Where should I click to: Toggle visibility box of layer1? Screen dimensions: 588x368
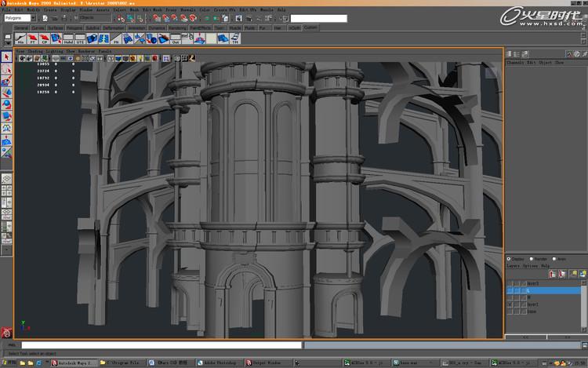(510, 304)
